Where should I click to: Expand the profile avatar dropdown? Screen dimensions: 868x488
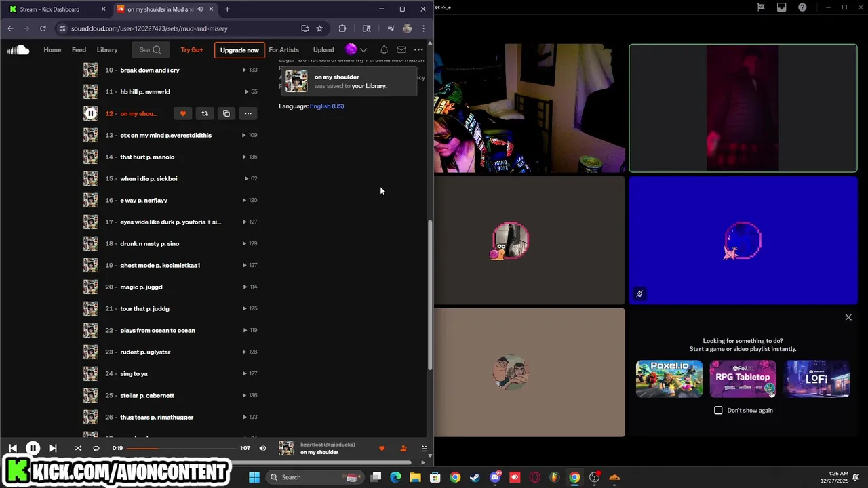click(x=356, y=49)
